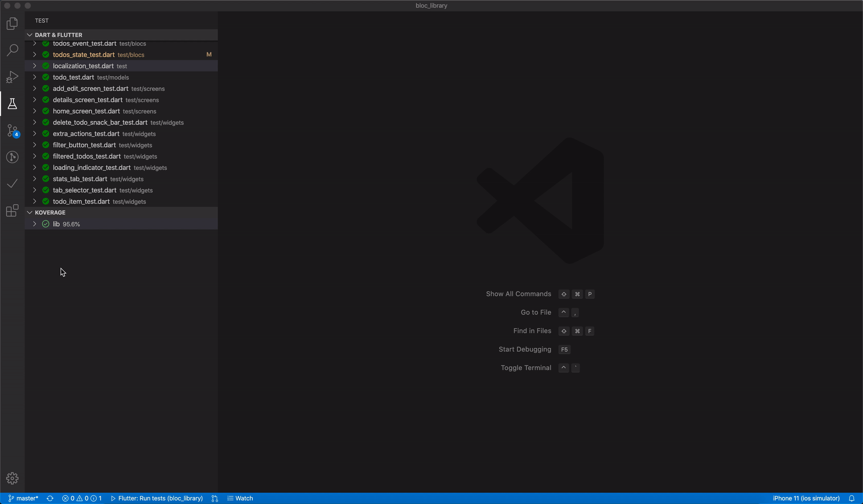The height and width of the screenshot is (504, 863).
Task: Expand todos_state_test.dart tree node
Action: [34, 54]
